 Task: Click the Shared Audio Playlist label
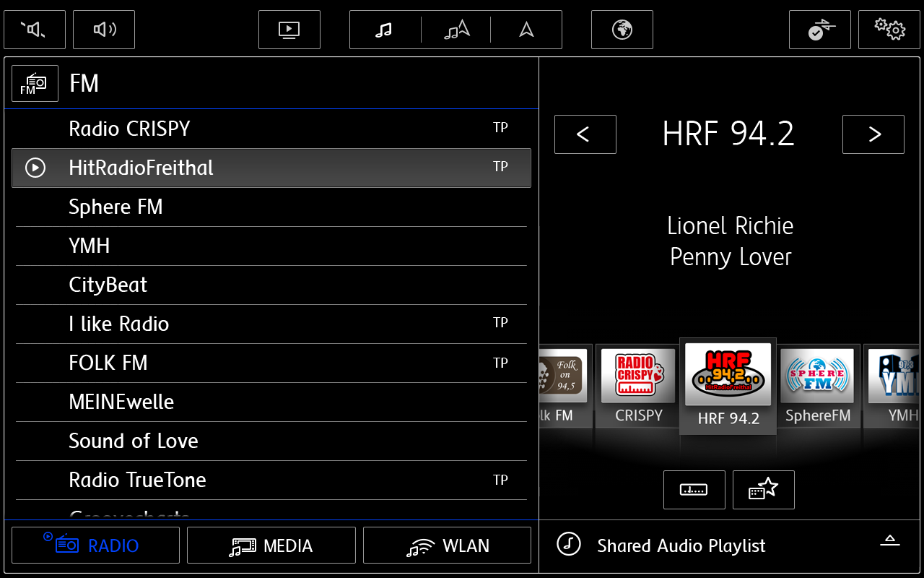[681, 546]
